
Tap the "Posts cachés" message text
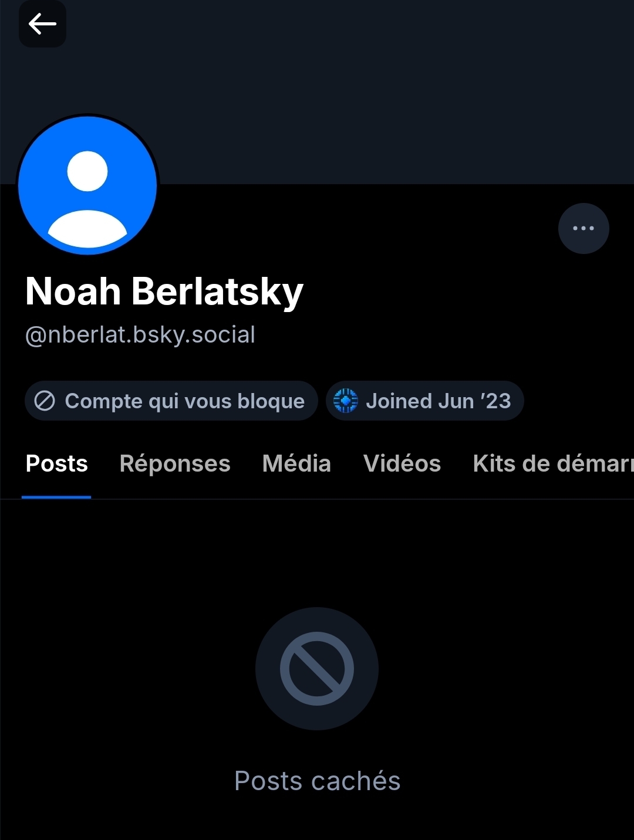[x=317, y=781]
